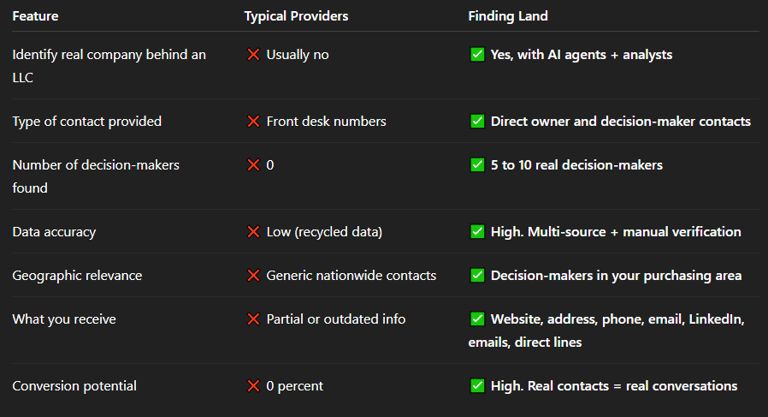
Task: Click the red X before "Generic nationwide contacts"
Action: click(x=253, y=275)
